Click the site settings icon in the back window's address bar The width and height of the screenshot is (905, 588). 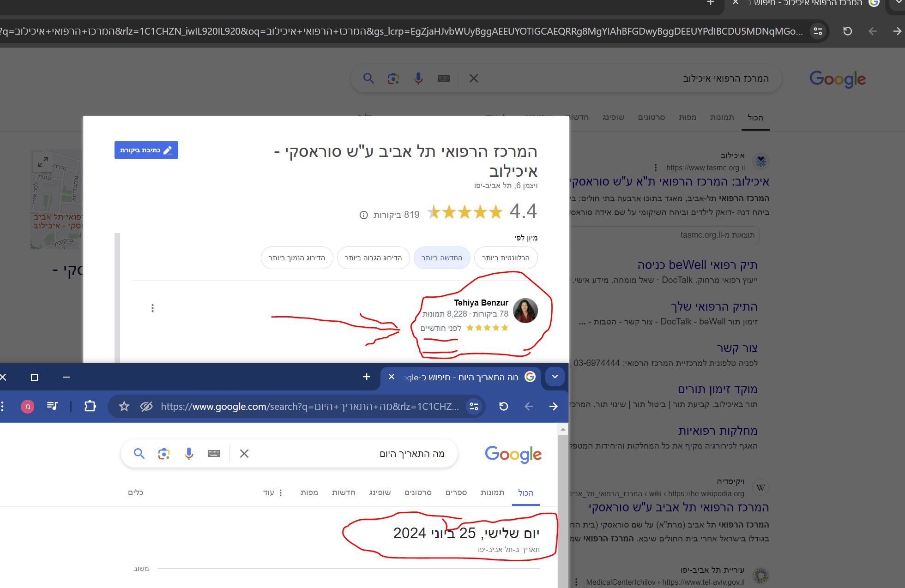818,31
